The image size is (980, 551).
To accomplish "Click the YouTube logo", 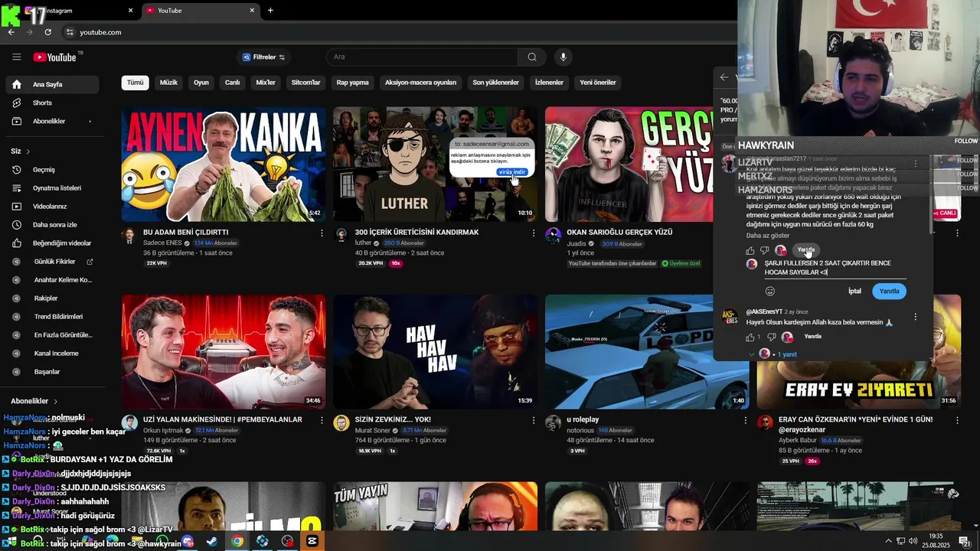I will (55, 57).
